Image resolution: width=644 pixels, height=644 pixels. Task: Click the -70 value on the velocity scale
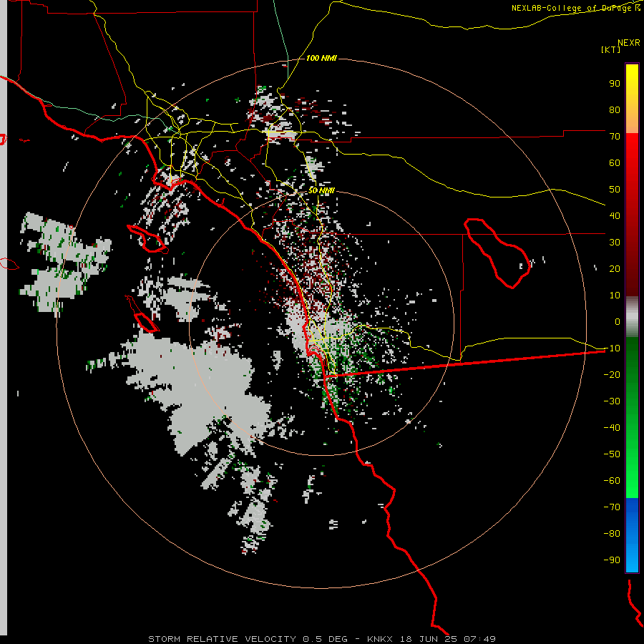coord(612,507)
